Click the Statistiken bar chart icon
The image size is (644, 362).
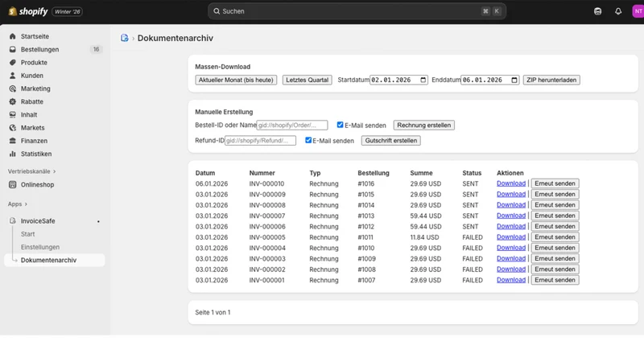pos(13,154)
